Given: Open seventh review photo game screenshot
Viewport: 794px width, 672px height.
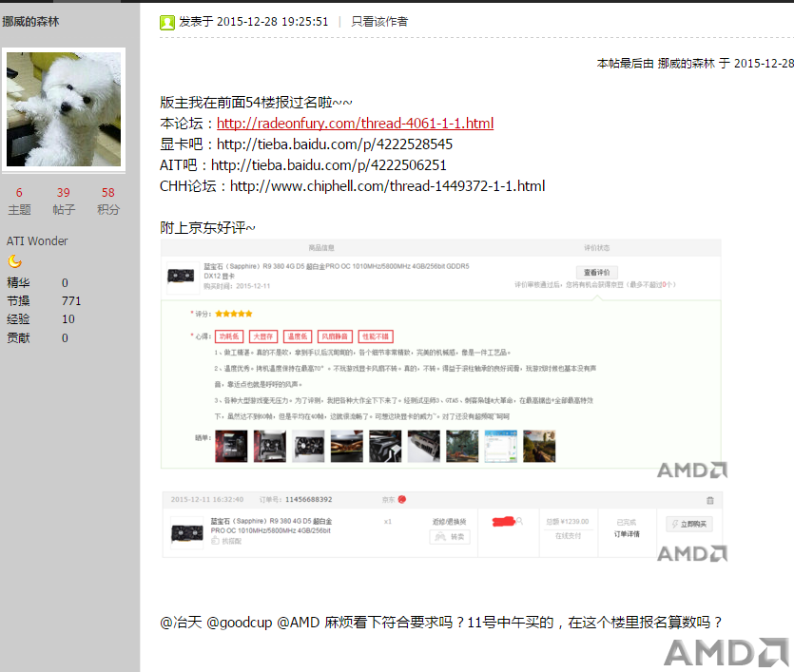Looking at the screenshot, I should (x=462, y=446).
